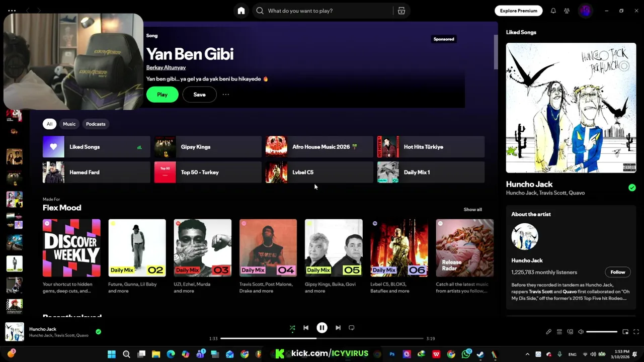The image size is (644, 362).
Task: Open Lvbel C5 tile
Action: [319, 172]
